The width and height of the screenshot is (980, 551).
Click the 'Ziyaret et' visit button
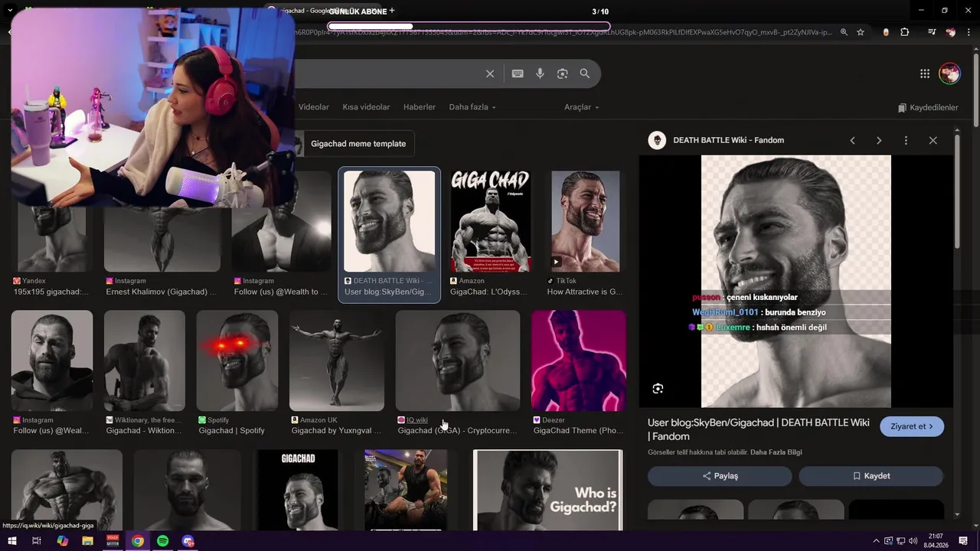click(912, 426)
